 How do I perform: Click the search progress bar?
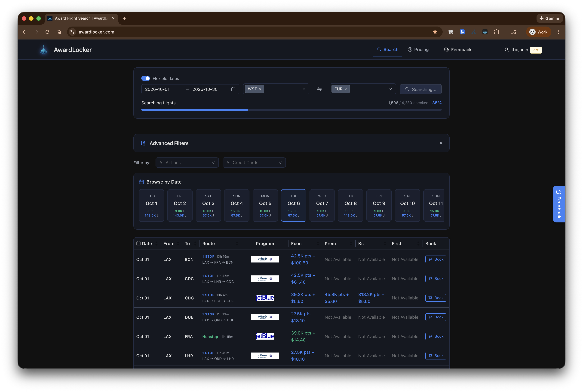291,110
